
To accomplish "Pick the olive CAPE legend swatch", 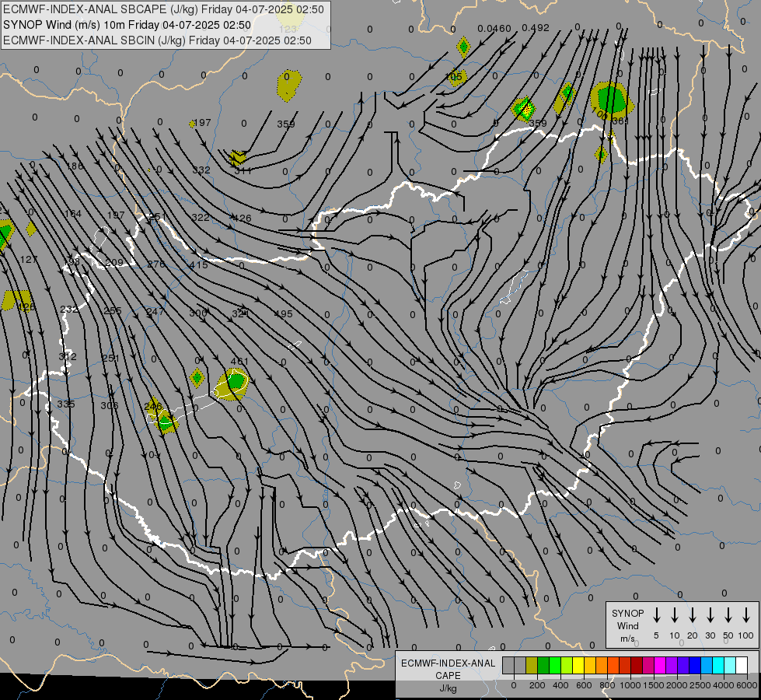I will coord(532,666).
